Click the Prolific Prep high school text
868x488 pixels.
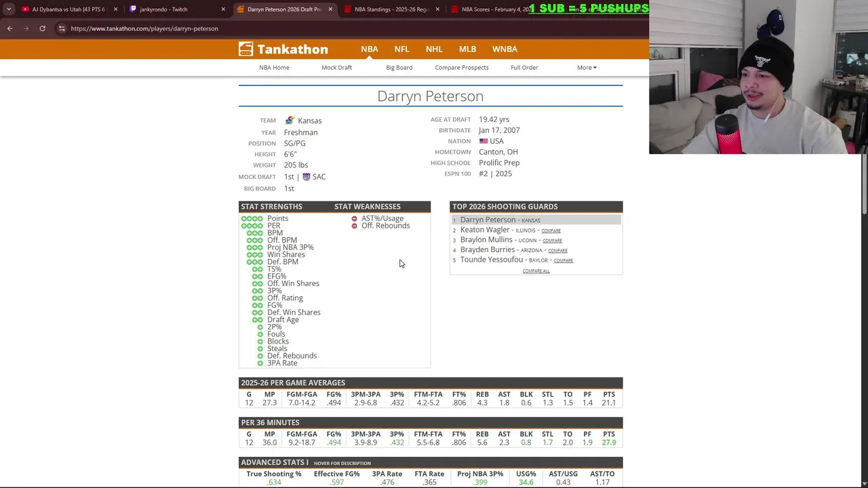[499, 163]
